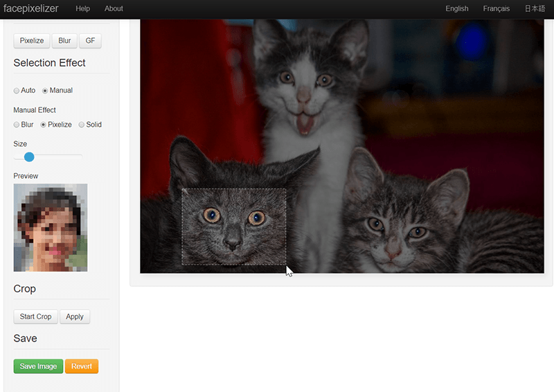Switch language to Japanese
The image size is (554, 392).
(535, 8)
